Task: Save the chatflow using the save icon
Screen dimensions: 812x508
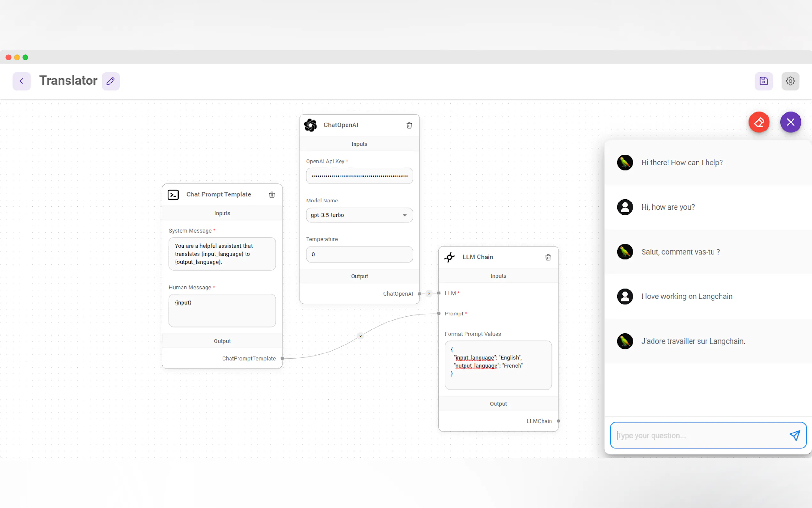Action: pyautogui.click(x=764, y=81)
